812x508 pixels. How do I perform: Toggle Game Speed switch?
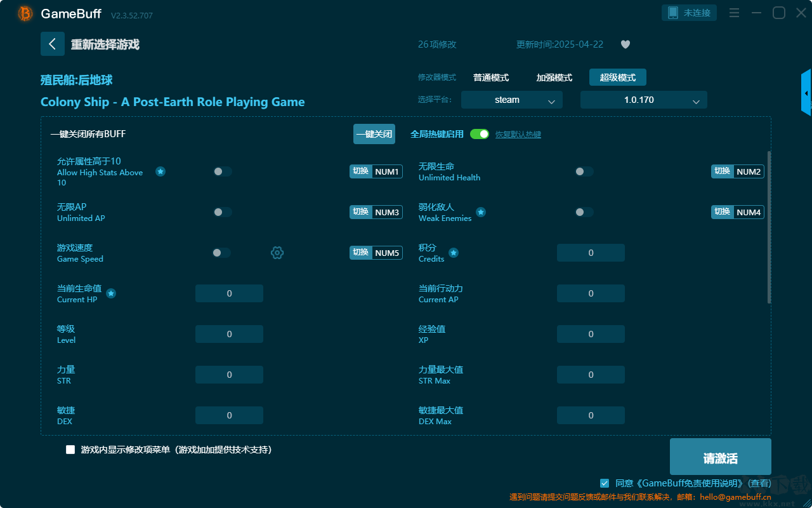(222, 253)
